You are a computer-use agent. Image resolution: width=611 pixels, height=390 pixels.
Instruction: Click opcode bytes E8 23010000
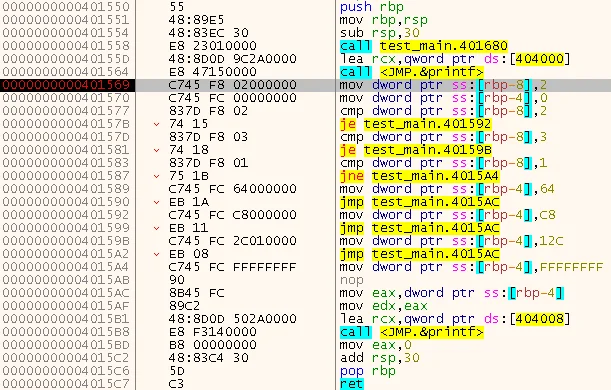tap(213, 46)
